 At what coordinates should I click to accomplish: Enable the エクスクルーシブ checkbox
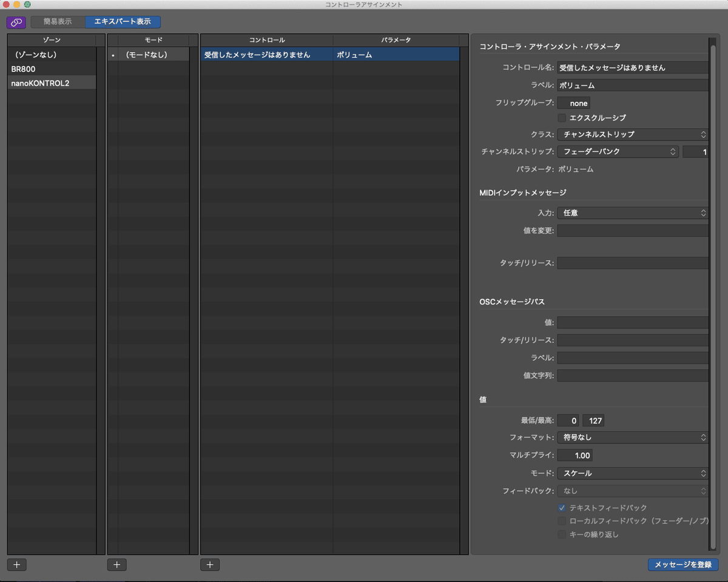[x=562, y=118]
